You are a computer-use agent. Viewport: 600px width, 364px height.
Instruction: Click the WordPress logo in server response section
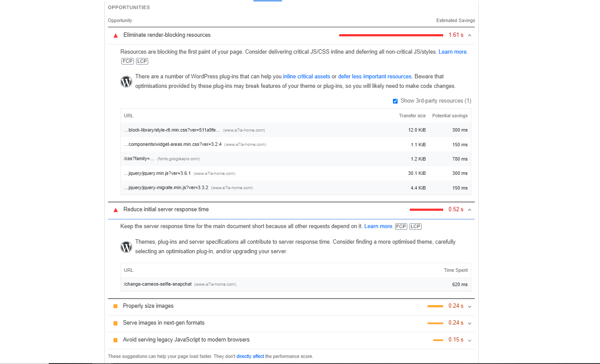click(x=126, y=247)
